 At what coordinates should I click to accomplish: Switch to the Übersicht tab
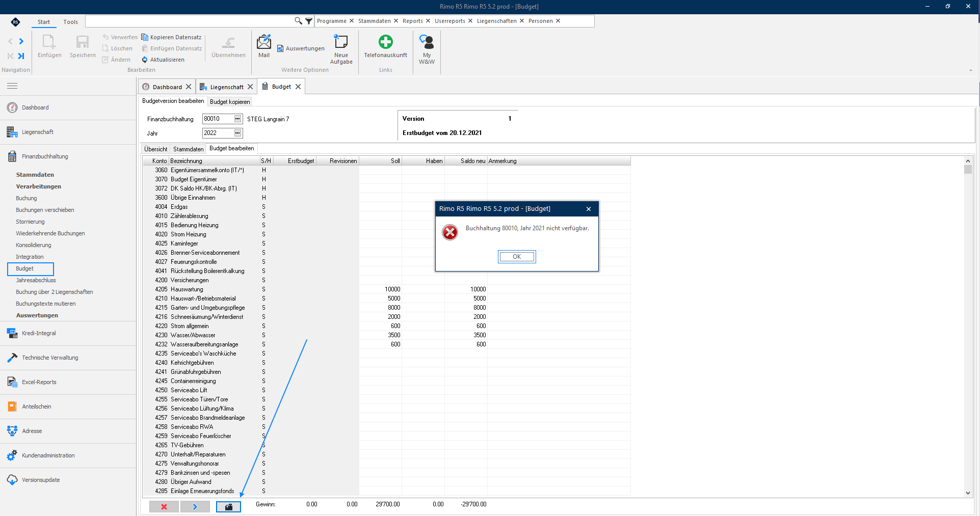point(155,149)
